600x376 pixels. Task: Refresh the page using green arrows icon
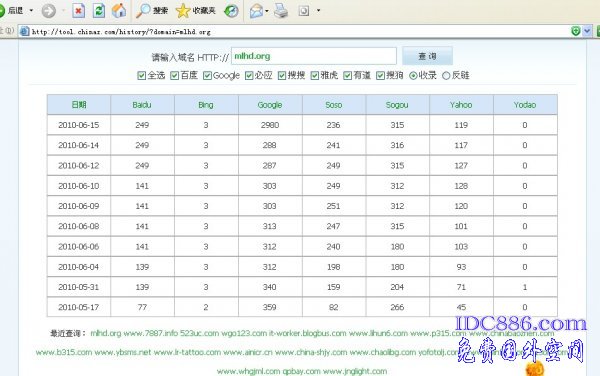pyautogui.click(x=99, y=11)
